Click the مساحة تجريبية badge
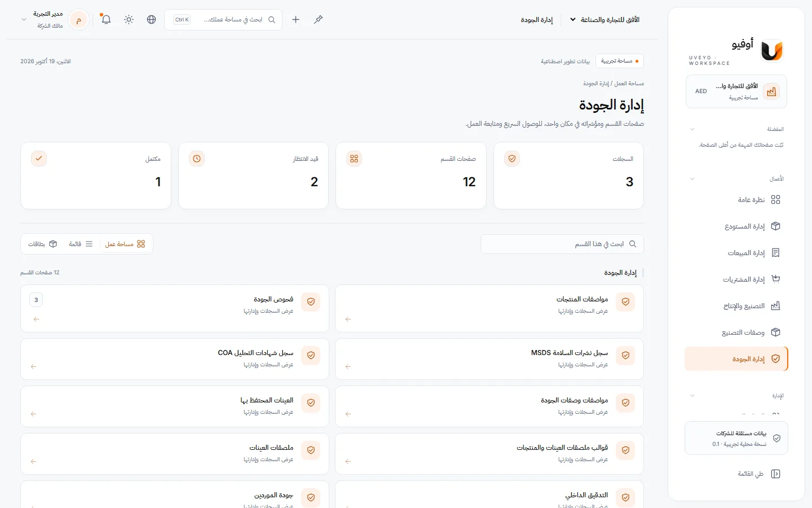Viewport: 812px width, 508px height. (620, 61)
